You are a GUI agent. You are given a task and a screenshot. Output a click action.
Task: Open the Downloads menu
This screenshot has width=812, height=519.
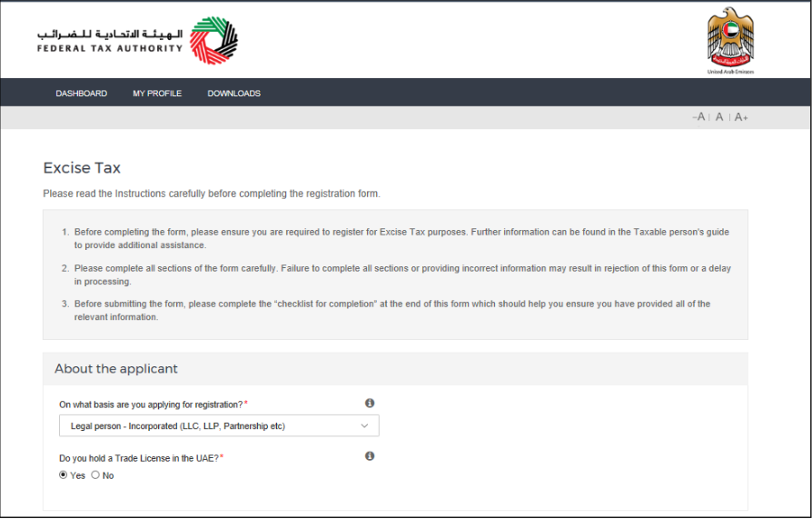pyautogui.click(x=234, y=94)
